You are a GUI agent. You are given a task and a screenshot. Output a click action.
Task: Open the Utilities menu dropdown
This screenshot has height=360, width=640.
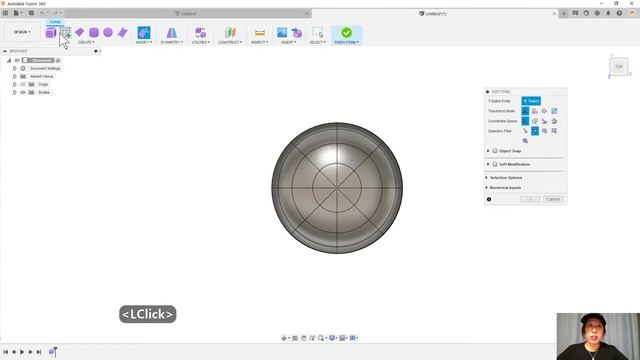[x=200, y=42]
